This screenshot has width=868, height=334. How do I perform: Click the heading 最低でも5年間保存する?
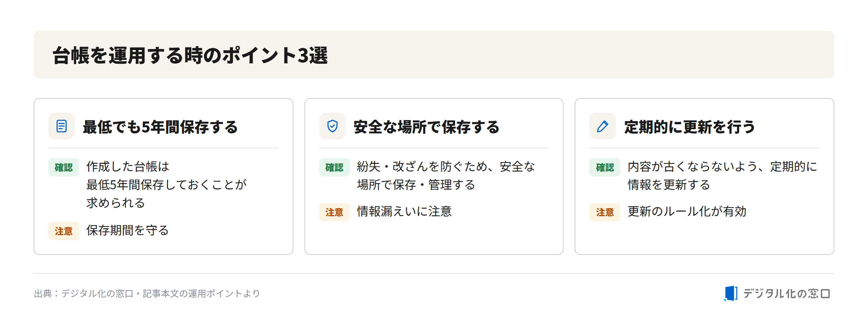[160, 127]
